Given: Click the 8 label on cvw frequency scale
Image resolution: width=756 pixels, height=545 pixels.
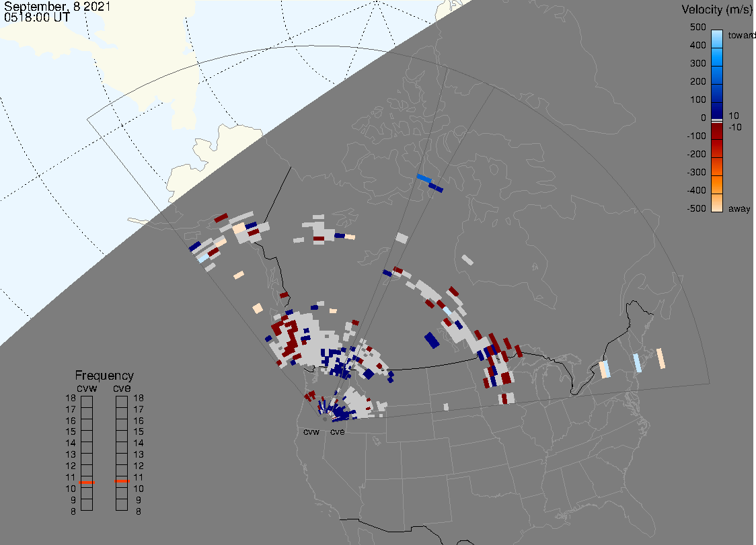Looking at the screenshot, I should pos(73,511).
